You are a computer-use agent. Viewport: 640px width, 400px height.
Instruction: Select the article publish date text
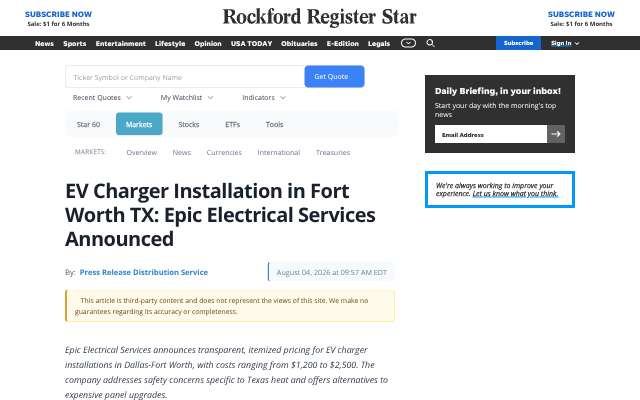331,272
